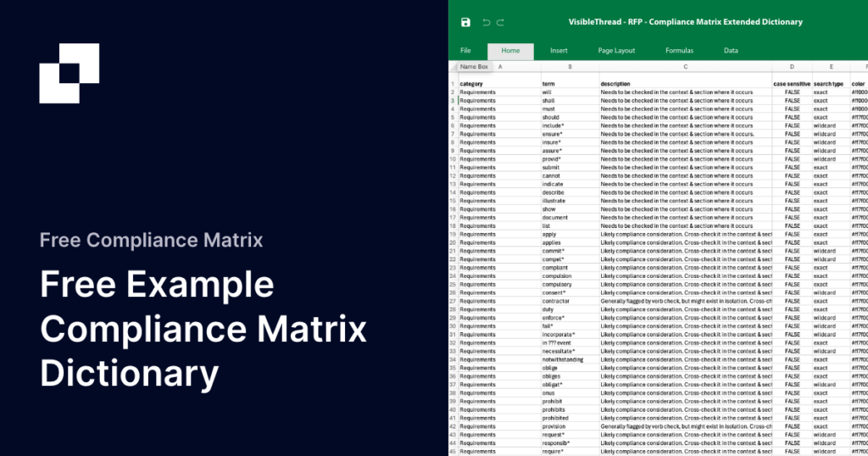Select the 'document' term cell
This screenshot has height=456, width=868.
click(x=570, y=218)
